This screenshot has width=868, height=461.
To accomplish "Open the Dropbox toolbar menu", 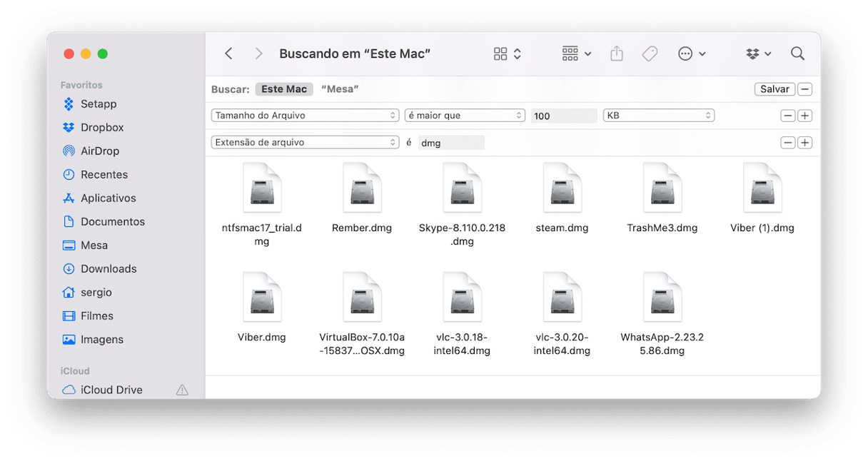I will (759, 54).
